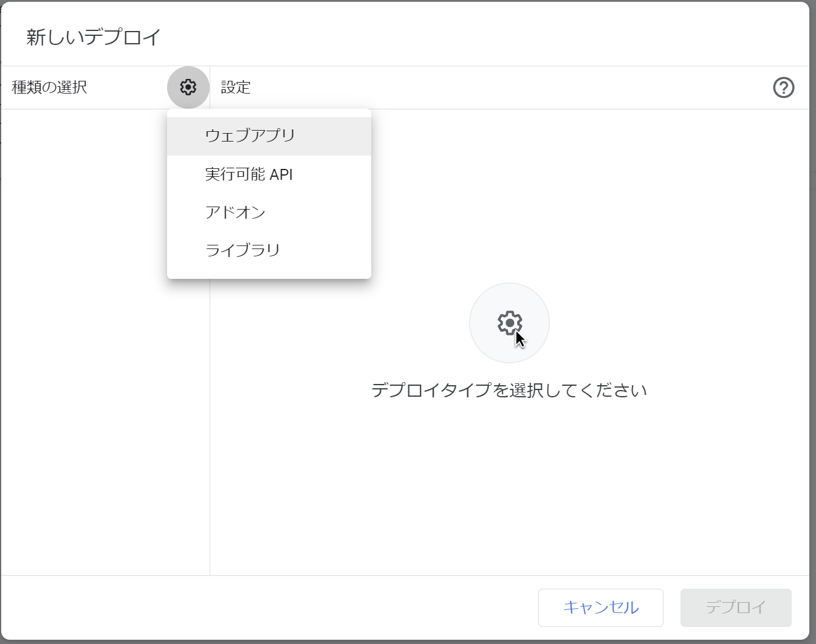Click the large gear icon in settings pane
Image resolution: width=816 pixels, height=644 pixels.
pos(509,323)
